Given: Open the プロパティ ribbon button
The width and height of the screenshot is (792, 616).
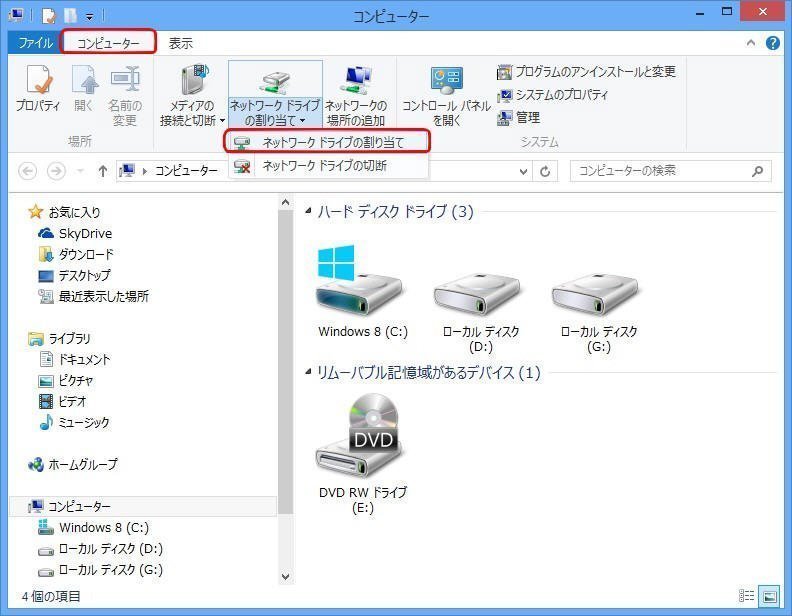Looking at the screenshot, I should click(x=38, y=89).
